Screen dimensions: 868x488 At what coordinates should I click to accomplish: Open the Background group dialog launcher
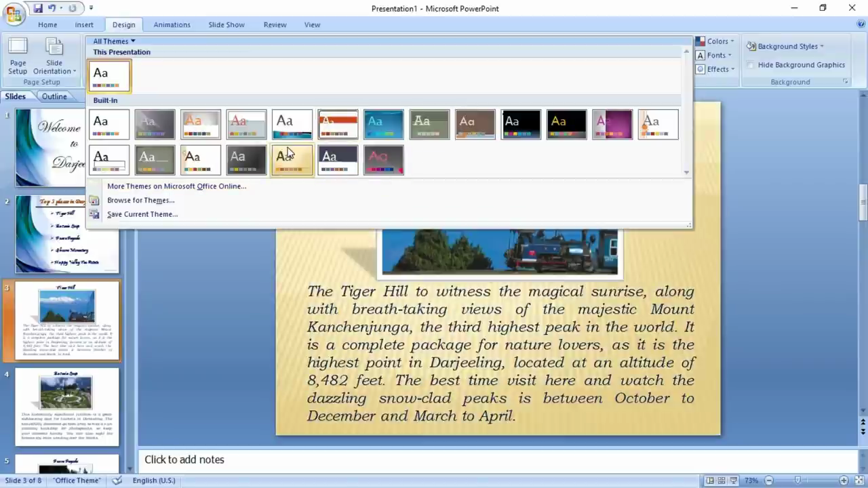846,81
